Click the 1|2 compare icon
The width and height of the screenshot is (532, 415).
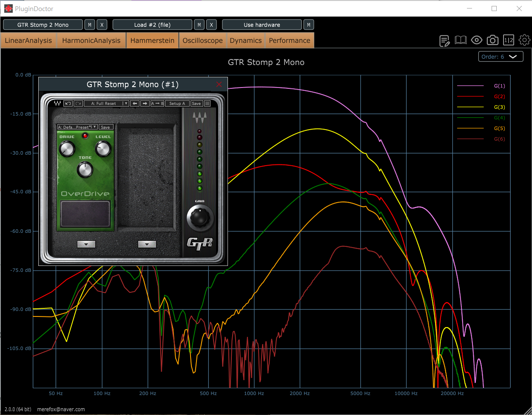(x=509, y=40)
